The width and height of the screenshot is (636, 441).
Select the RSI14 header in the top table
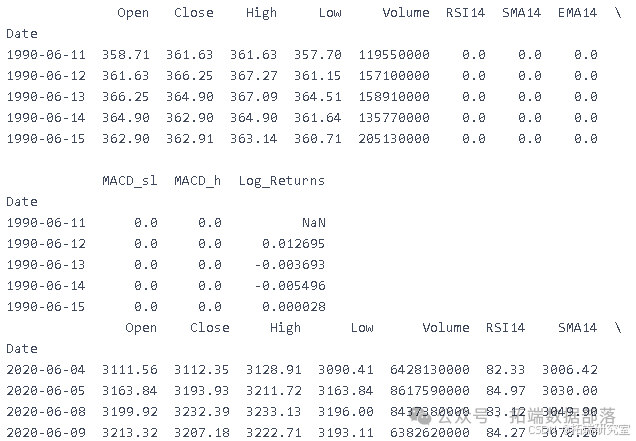(465, 13)
